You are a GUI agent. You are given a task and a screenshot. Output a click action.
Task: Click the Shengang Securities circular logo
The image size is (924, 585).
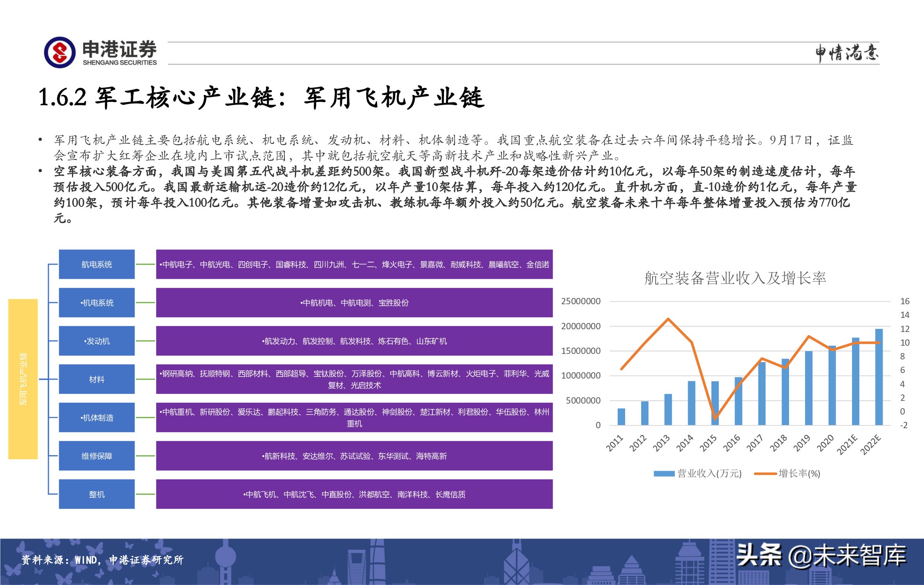point(59,52)
